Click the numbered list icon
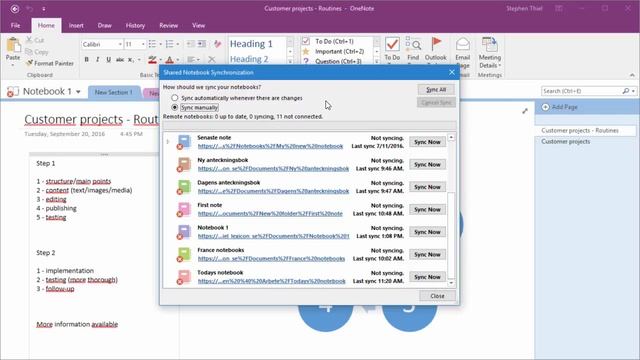 tap(169, 44)
